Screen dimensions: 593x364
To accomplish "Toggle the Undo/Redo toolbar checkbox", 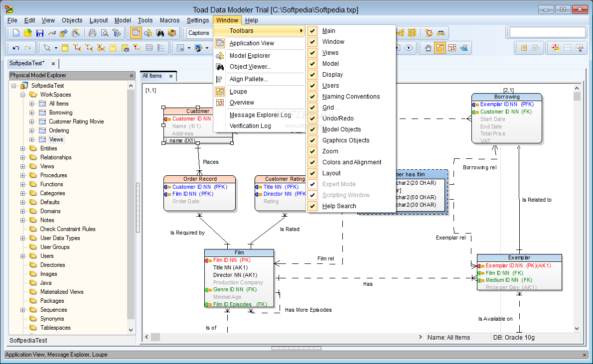I will click(x=312, y=119).
